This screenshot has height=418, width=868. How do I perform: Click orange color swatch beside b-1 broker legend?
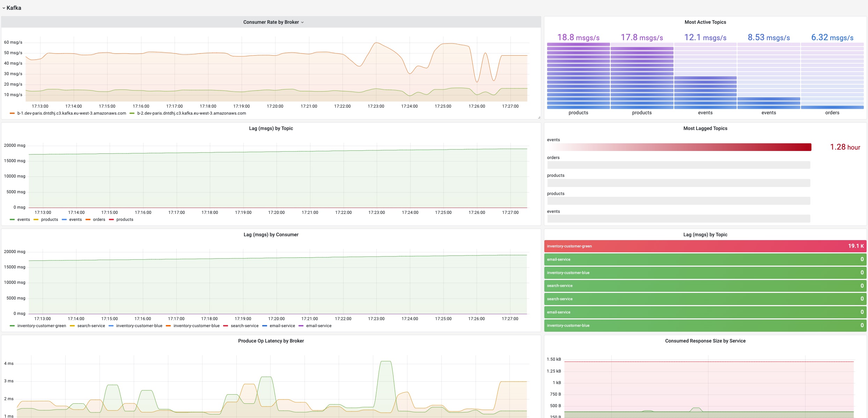tap(12, 113)
